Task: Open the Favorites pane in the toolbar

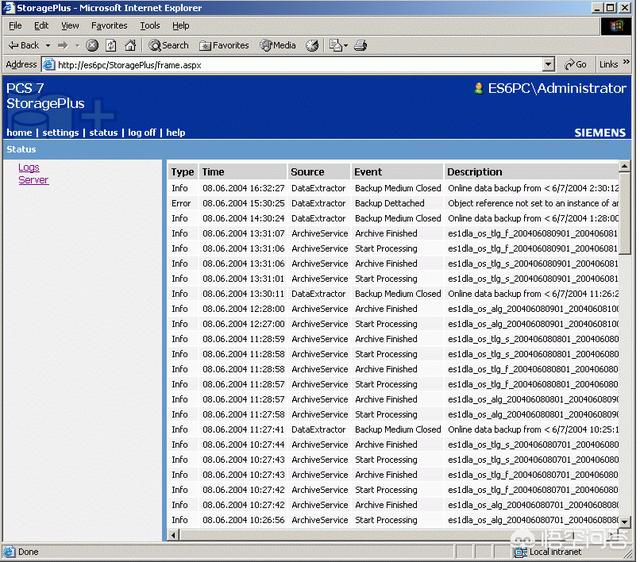Action: [x=224, y=45]
